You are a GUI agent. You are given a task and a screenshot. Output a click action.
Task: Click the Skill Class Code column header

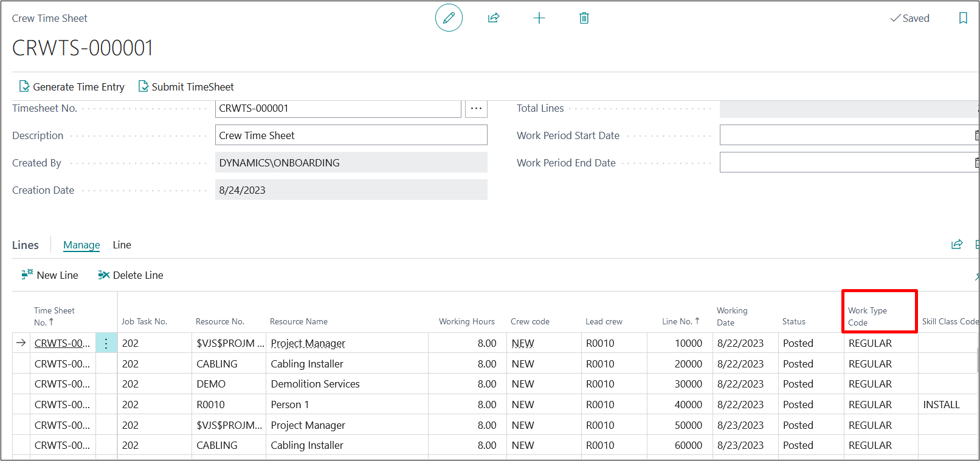pyautogui.click(x=950, y=321)
